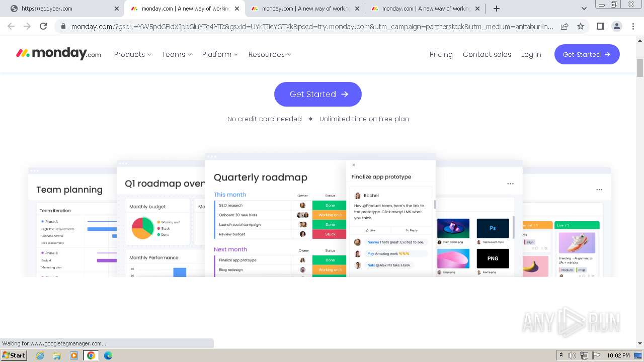
Task: Open three-dot menu on the rightmost board card
Action: point(599,190)
